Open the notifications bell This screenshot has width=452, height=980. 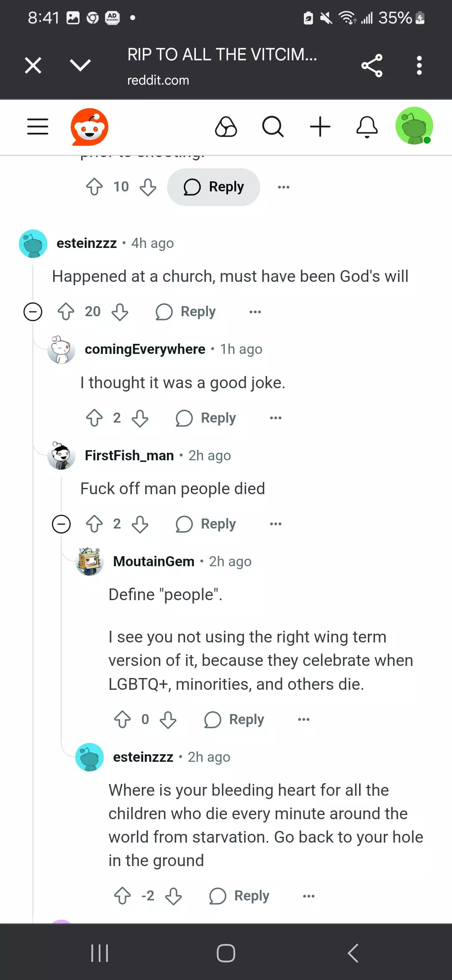pyautogui.click(x=367, y=126)
